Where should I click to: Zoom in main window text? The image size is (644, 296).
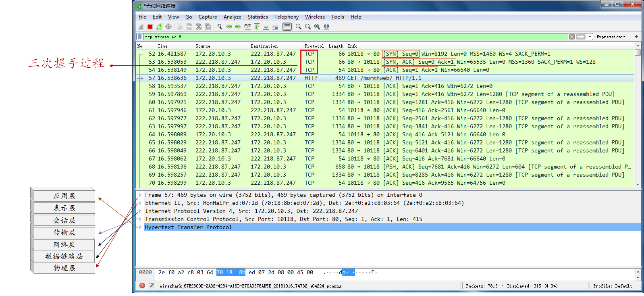pyautogui.click(x=299, y=27)
